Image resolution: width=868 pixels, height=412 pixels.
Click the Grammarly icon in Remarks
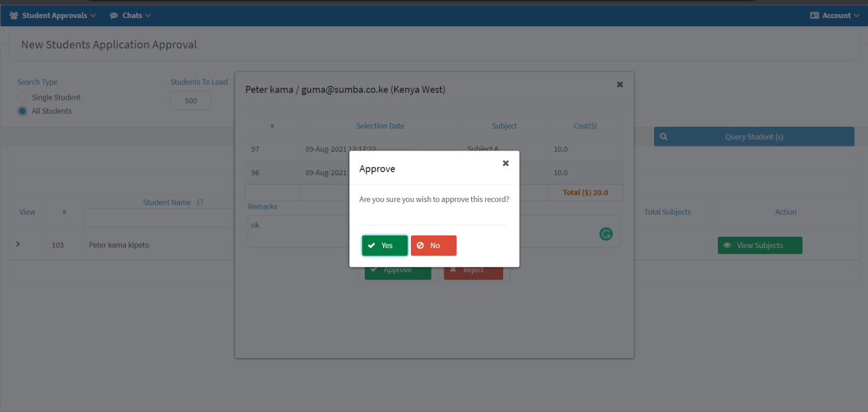(605, 234)
